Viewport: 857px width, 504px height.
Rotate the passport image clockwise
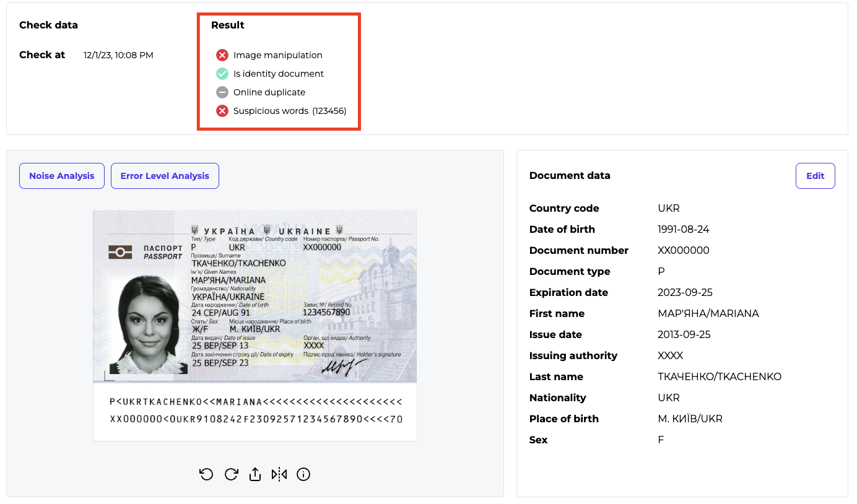coord(231,474)
